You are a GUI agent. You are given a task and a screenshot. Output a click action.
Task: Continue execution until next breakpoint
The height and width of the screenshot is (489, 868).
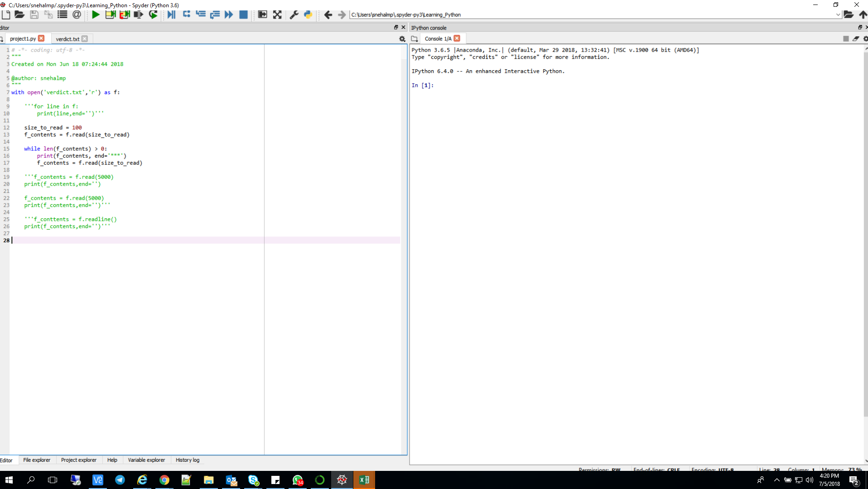(228, 14)
